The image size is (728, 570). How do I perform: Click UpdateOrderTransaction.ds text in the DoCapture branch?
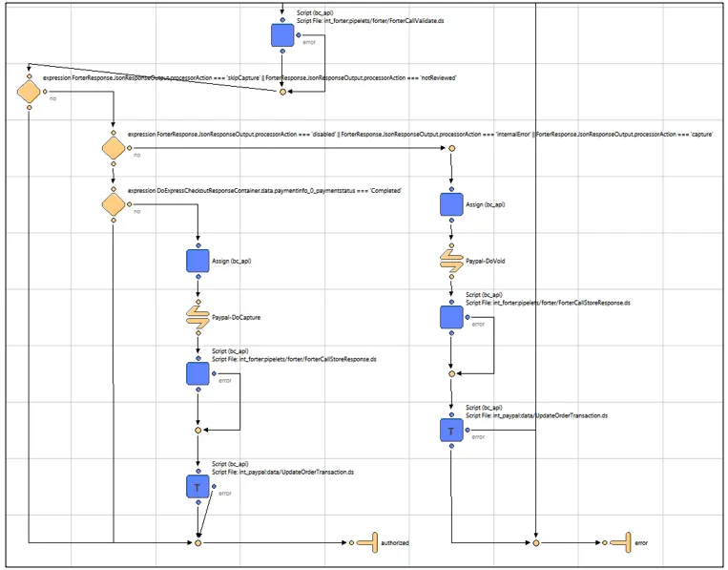click(x=282, y=472)
